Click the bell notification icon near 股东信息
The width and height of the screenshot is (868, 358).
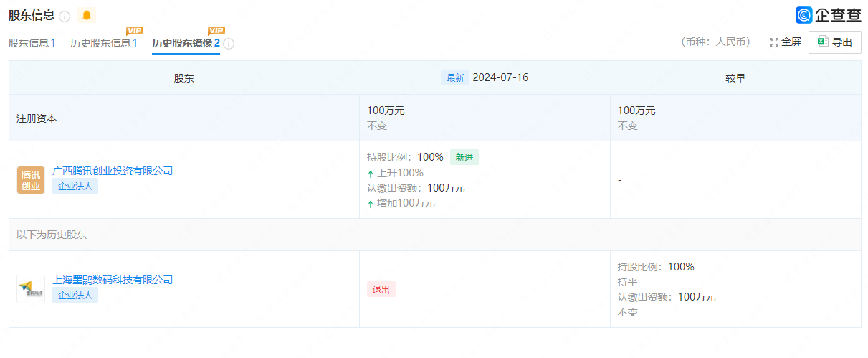(x=87, y=15)
